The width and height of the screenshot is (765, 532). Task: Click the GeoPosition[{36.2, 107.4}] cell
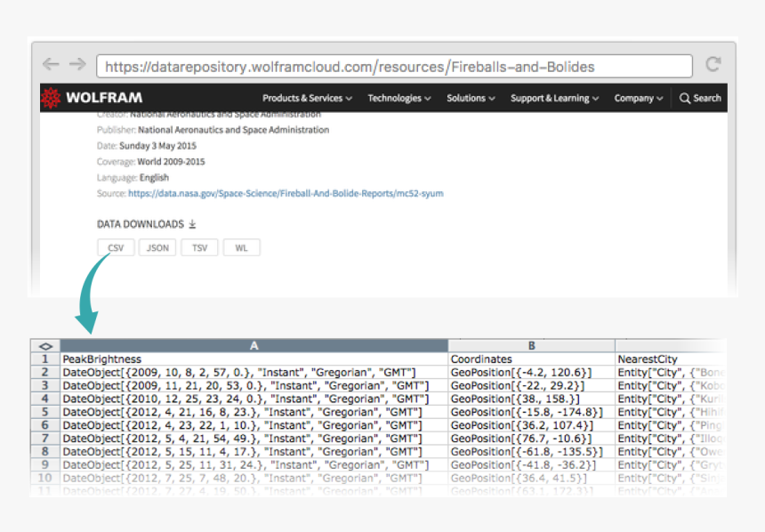[x=532, y=425]
